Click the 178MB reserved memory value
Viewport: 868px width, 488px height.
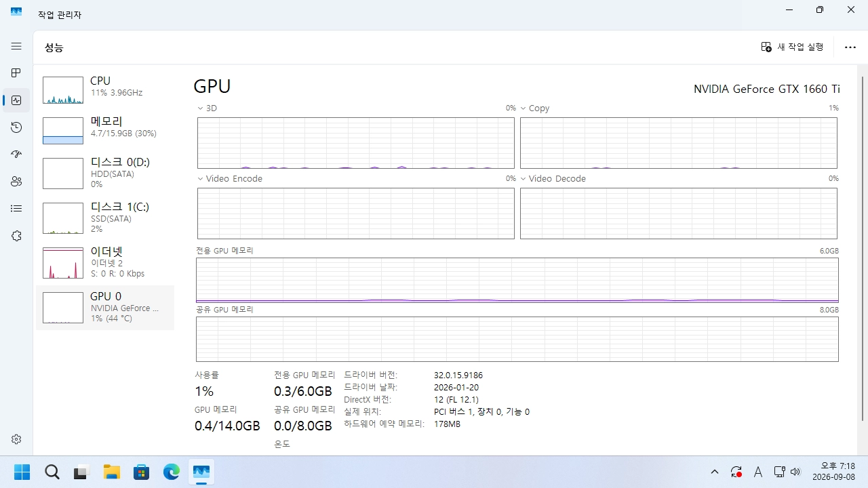tap(447, 424)
